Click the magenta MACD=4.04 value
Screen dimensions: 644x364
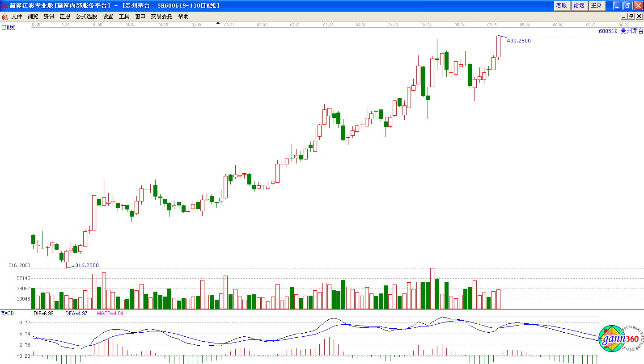110,314
